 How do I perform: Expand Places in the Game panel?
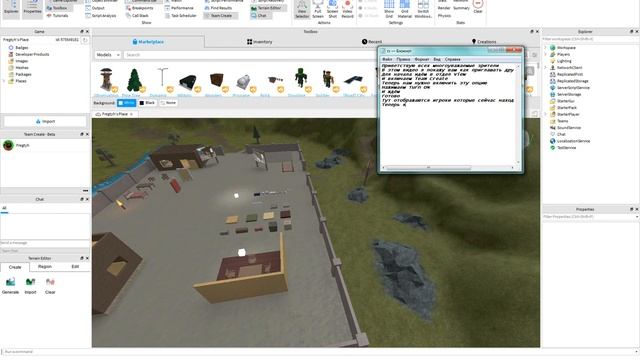[x=4, y=81]
